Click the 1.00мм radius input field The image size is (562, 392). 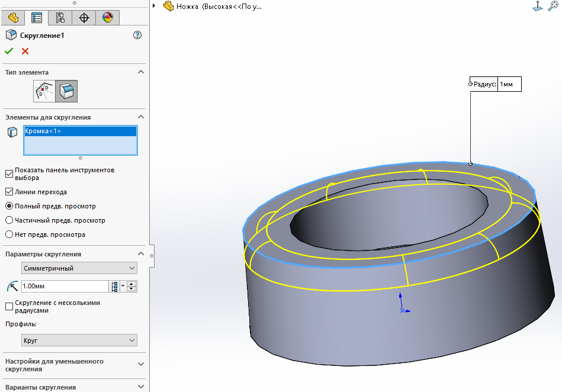pos(64,286)
